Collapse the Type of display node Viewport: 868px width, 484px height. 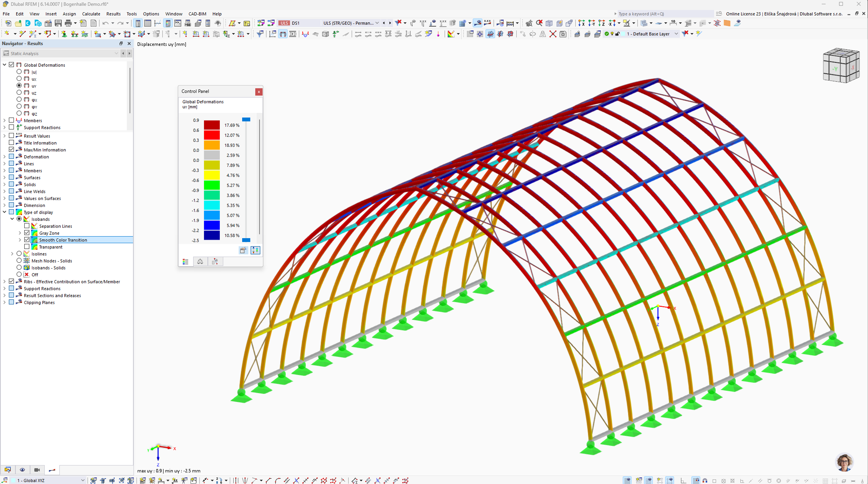5,212
